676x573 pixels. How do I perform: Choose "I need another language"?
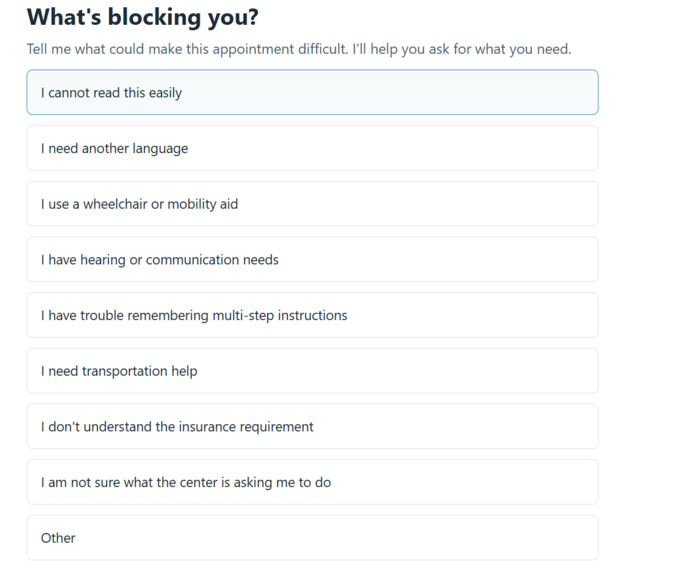click(312, 148)
